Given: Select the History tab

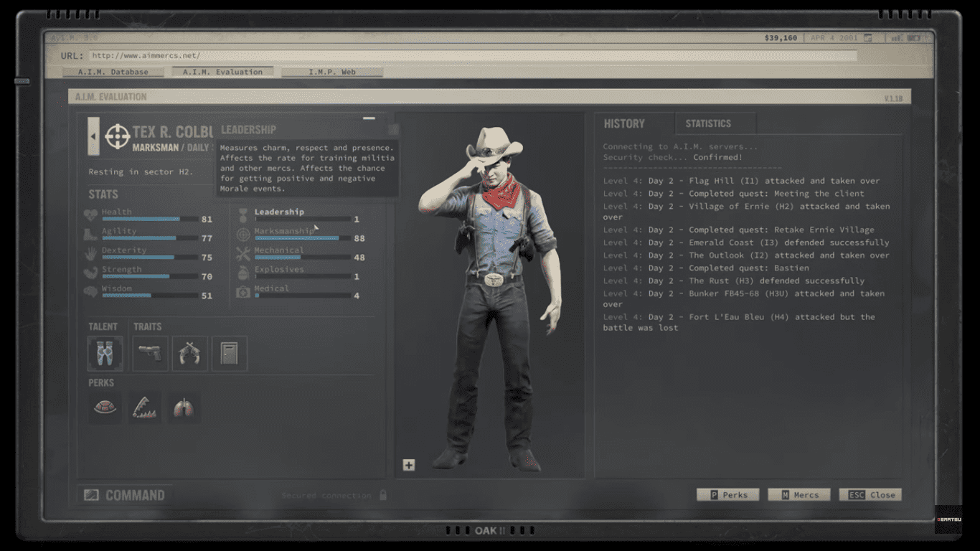Looking at the screenshot, I should [624, 123].
